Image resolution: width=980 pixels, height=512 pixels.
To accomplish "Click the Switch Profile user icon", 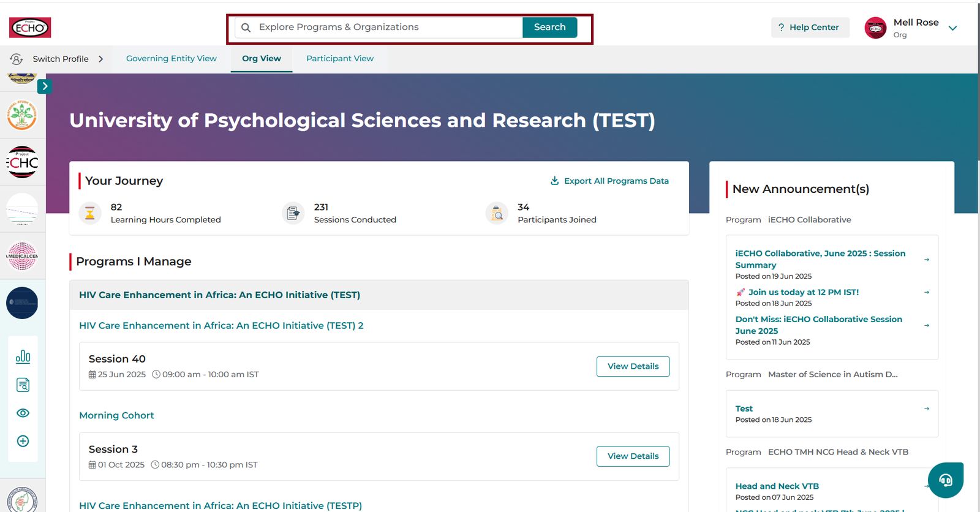I will click(17, 59).
